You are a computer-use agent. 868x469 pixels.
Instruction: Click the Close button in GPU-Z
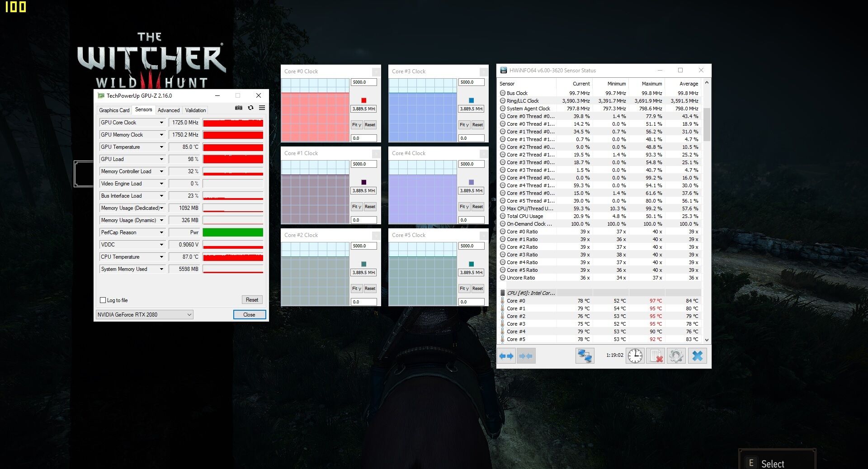249,314
